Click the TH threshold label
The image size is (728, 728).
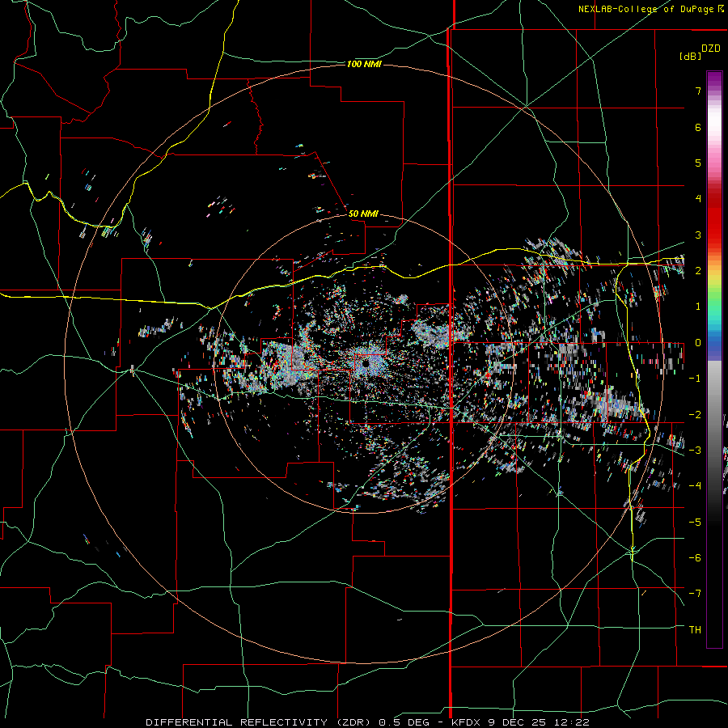(695, 630)
